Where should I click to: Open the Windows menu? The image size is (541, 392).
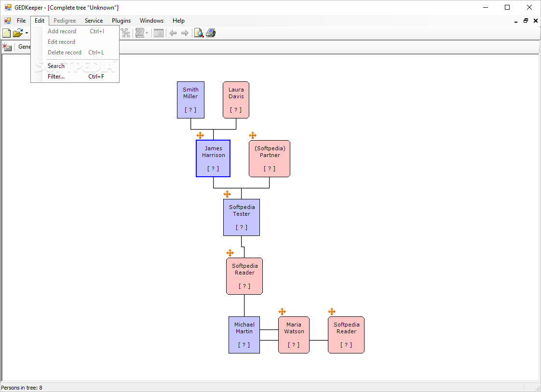pyautogui.click(x=151, y=21)
